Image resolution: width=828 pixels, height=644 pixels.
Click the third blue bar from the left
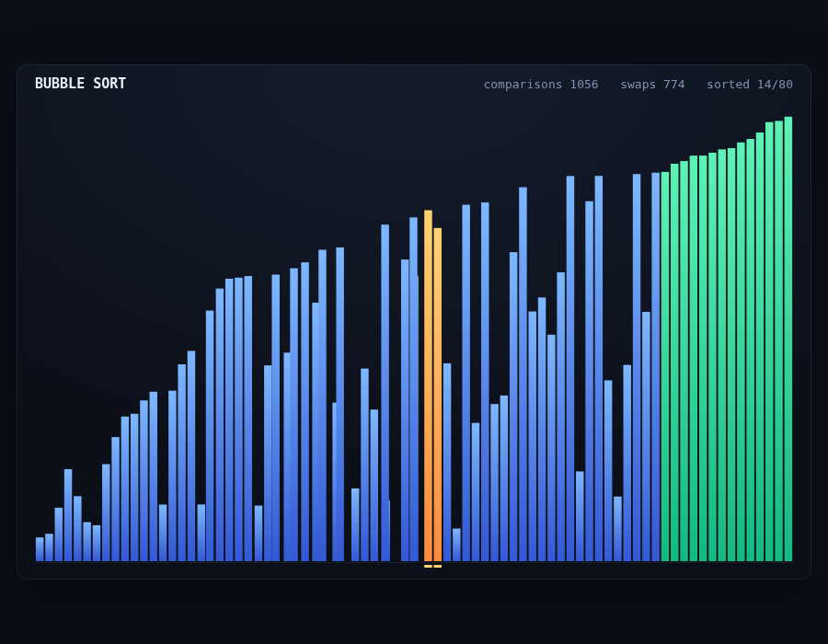pyautogui.click(x=59, y=535)
